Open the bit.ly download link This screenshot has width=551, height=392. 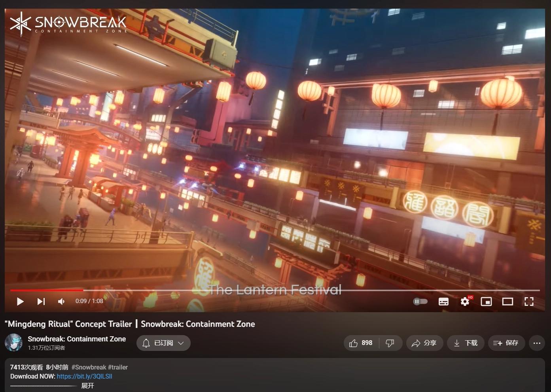[84, 376]
